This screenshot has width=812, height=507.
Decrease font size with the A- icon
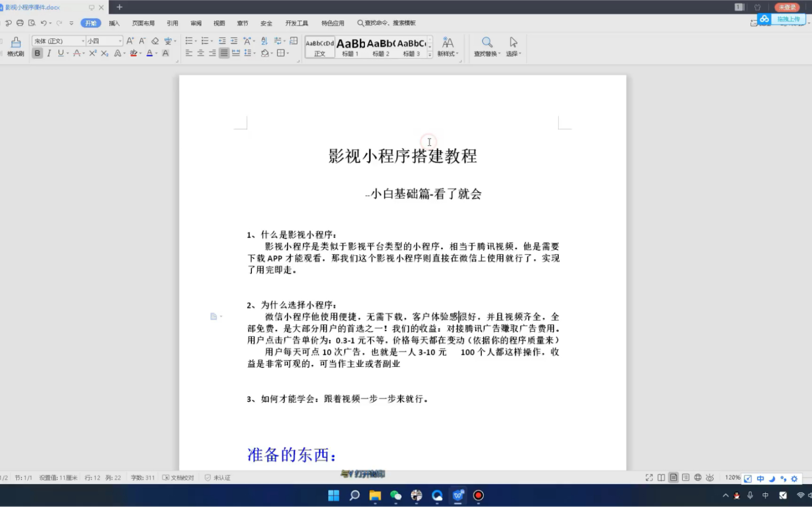(142, 41)
